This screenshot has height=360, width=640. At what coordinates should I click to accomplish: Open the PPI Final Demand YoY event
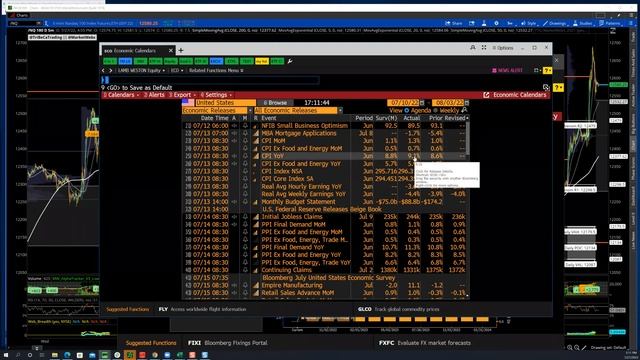(293, 247)
